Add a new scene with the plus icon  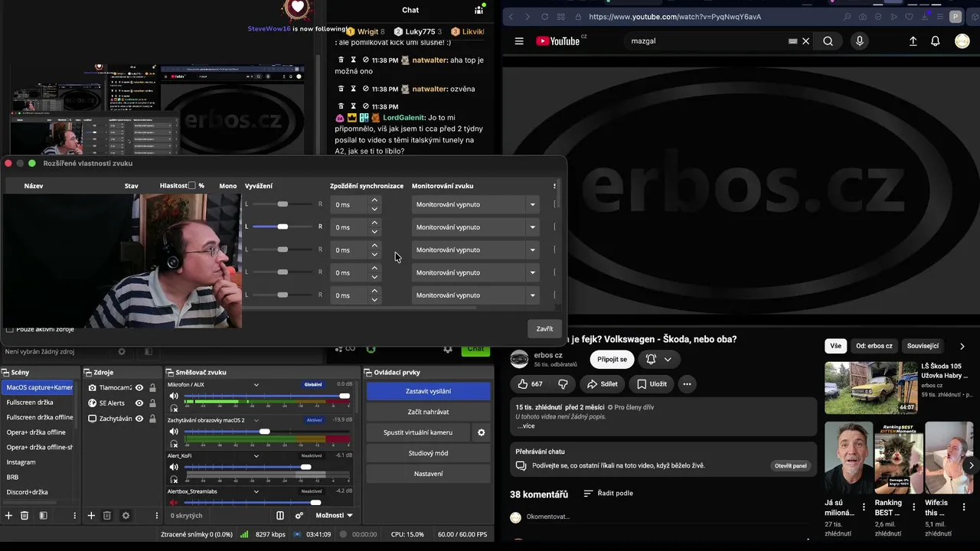point(8,516)
